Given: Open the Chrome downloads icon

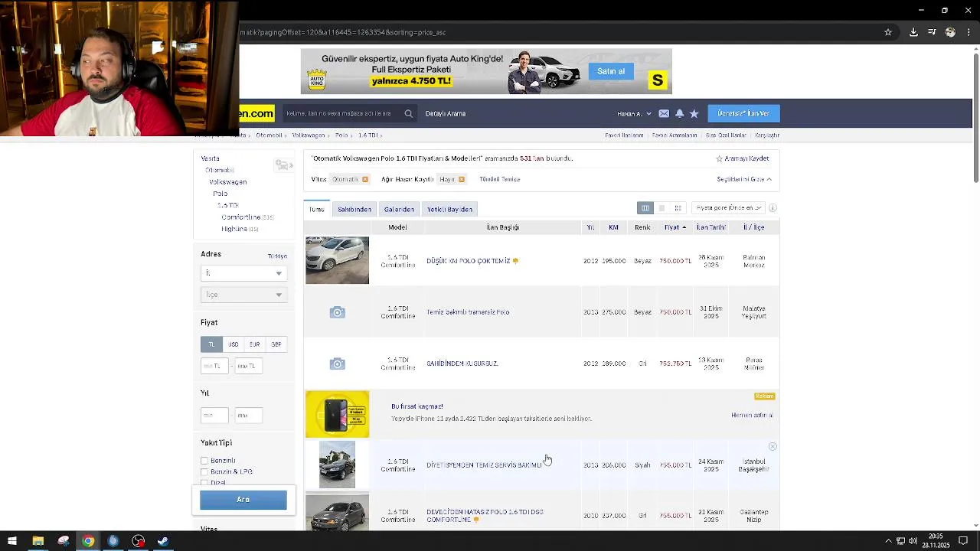Looking at the screenshot, I should coord(913,32).
